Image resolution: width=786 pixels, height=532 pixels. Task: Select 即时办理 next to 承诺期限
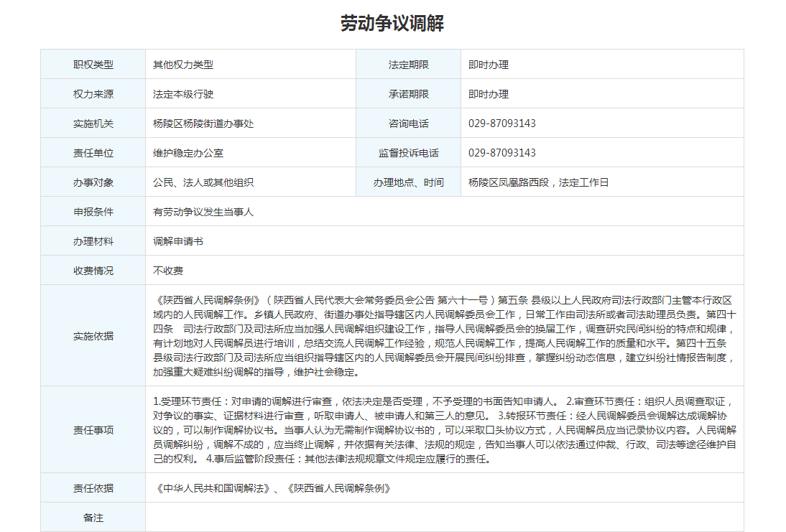(x=489, y=94)
